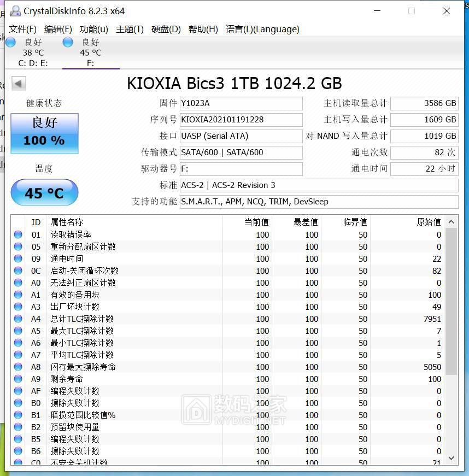Click the power on hours 22 小时
469x476 pixels.
pos(424,169)
